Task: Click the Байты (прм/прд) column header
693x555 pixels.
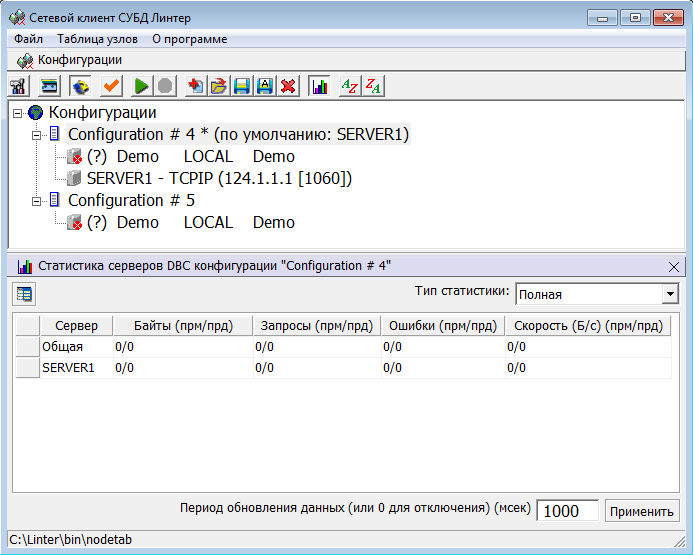Action: [183, 326]
